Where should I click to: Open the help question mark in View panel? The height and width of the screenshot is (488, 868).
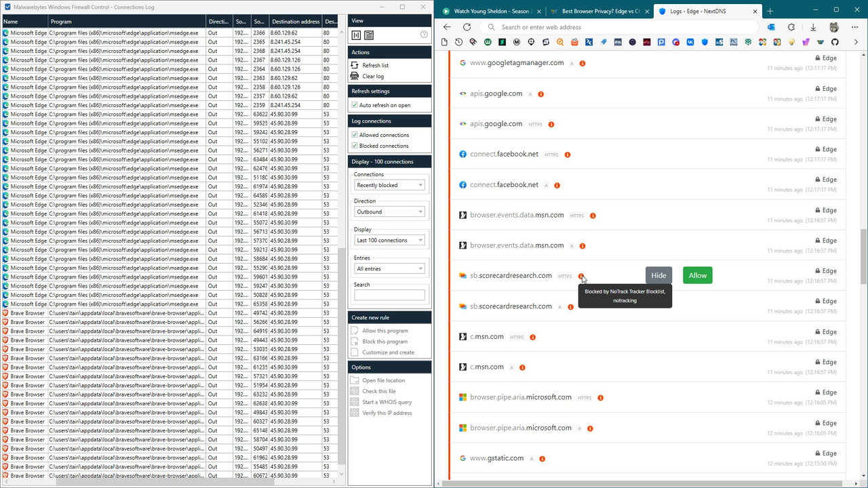424,35
